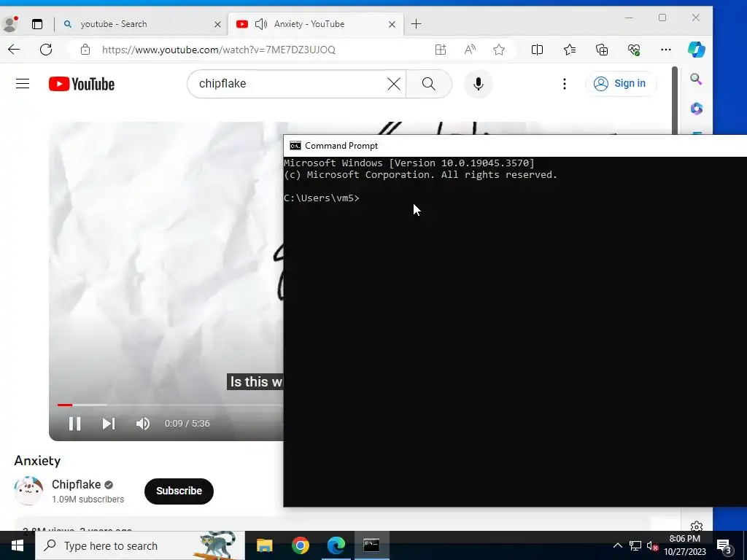
Task: Show hidden system tray icons
Action: pos(617,545)
